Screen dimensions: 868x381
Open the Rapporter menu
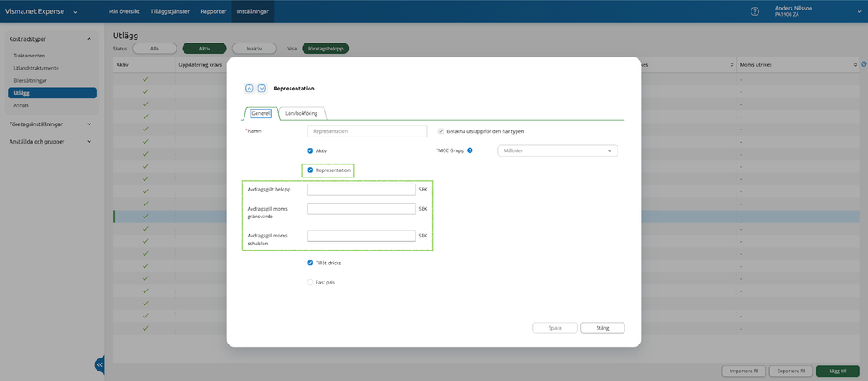pyautogui.click(x=213, y=11)
